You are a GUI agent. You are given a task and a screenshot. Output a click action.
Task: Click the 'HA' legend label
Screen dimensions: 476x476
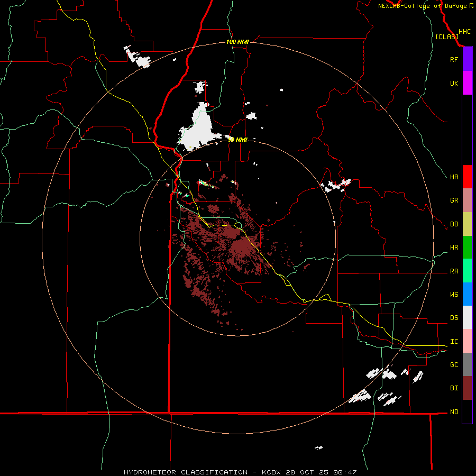454,177
